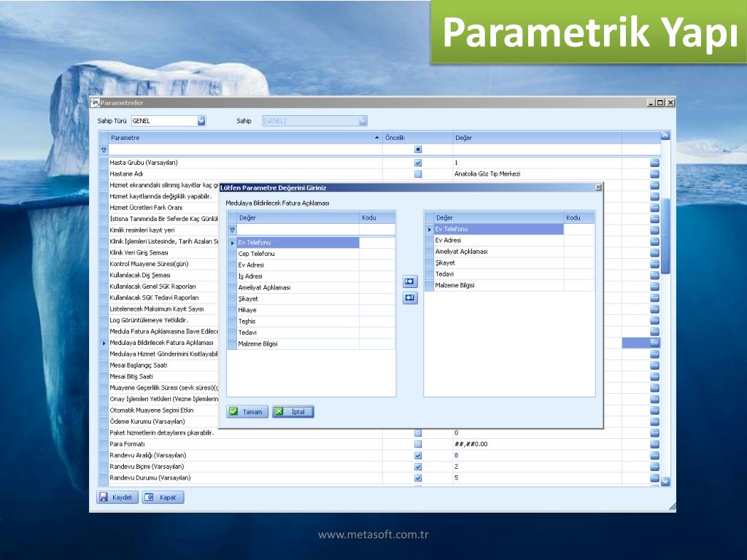The width and height of the screenshot is (747, 560).
Task: Toggle Öncelik checkbox for Para Formatı
Action: point(418,444)
